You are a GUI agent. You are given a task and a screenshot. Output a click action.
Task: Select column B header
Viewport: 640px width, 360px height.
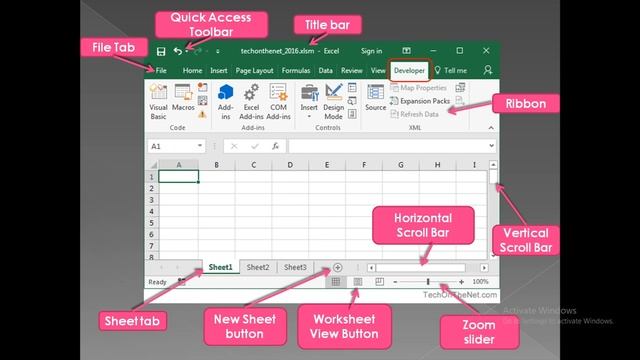[216, 165]
